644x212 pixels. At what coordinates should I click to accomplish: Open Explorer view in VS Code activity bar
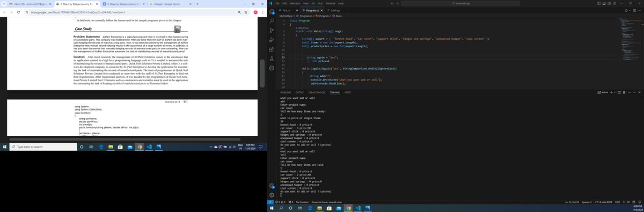tap(272, 11)
